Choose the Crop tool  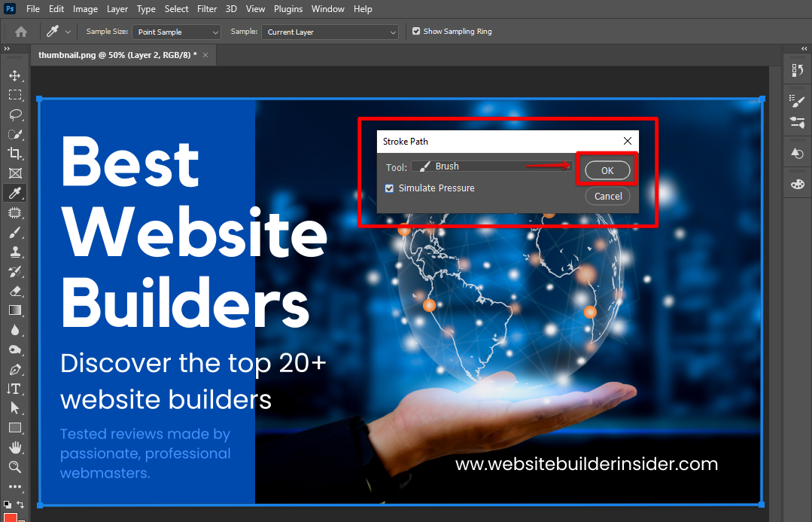14,154
